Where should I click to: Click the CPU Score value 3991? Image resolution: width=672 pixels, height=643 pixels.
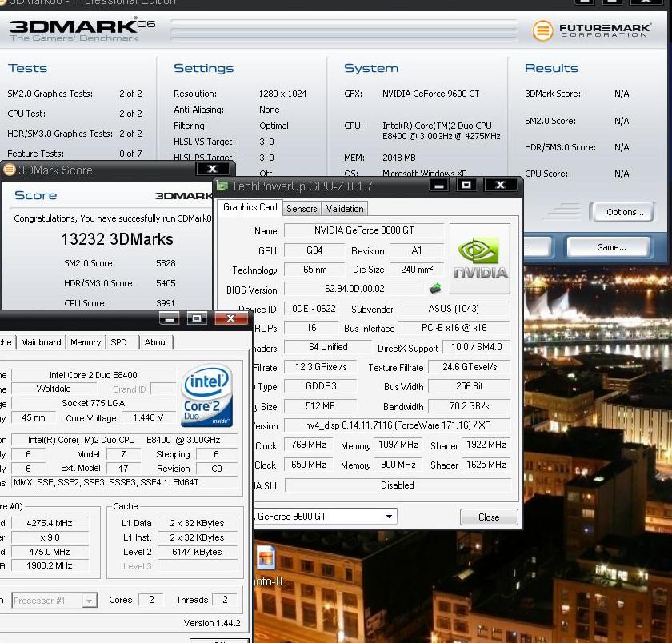166,303
